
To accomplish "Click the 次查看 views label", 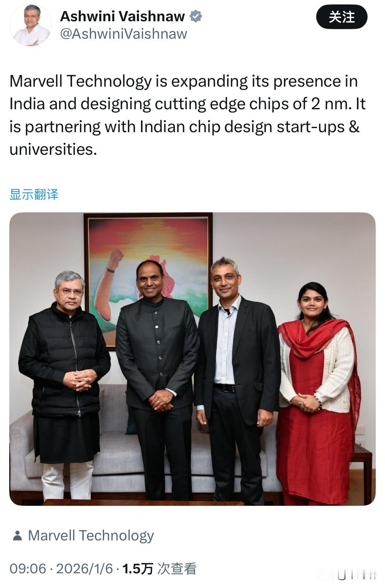I will point(177,569).
